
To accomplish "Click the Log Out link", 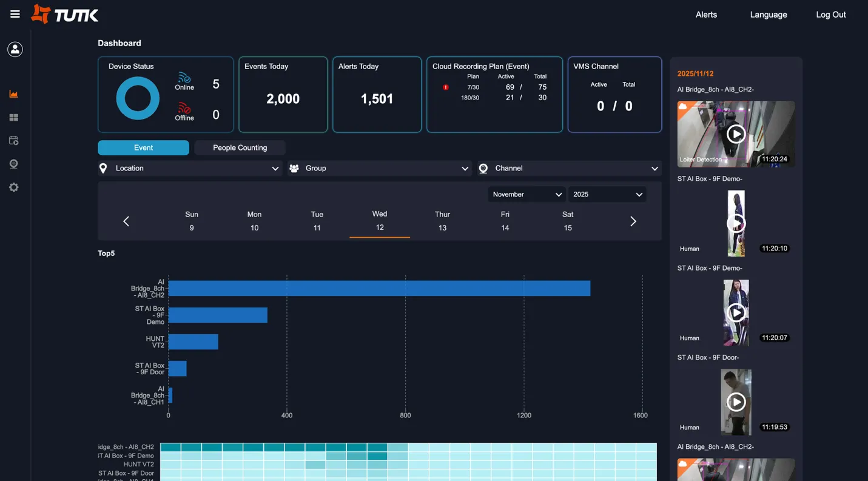I will pyautogui.click(x=830, y=14).
